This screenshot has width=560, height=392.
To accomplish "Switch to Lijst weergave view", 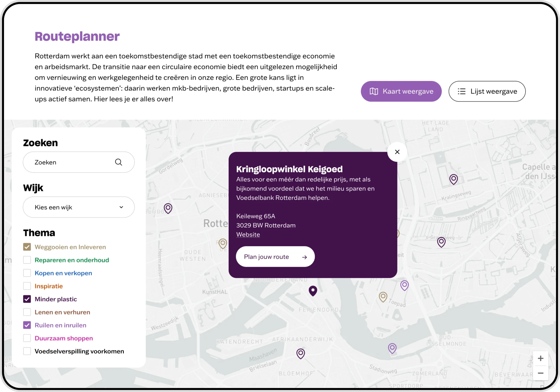I will click(x=487, y=91).
